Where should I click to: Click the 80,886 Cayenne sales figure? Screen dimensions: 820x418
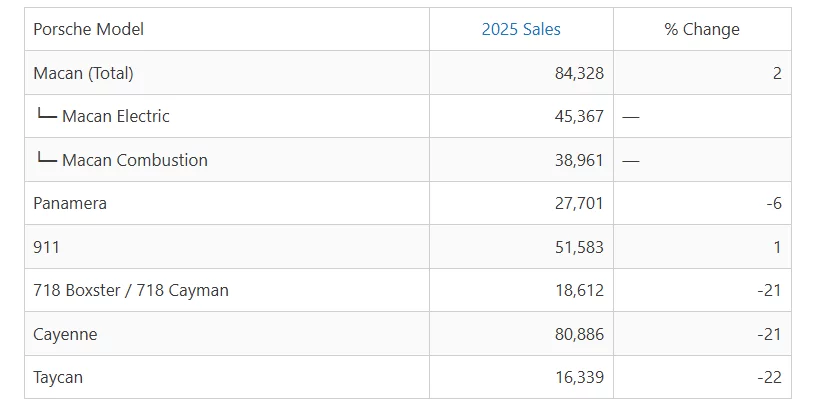click(579, 334)
